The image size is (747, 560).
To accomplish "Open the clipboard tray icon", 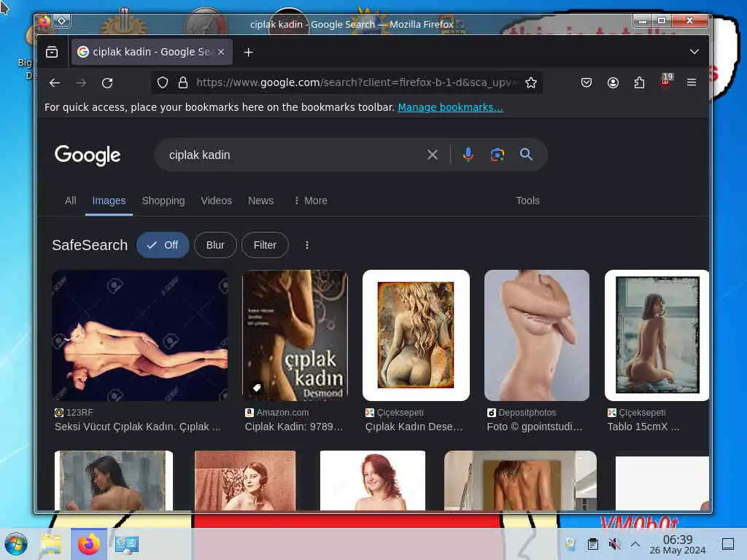I will click(x=592, y=544).
